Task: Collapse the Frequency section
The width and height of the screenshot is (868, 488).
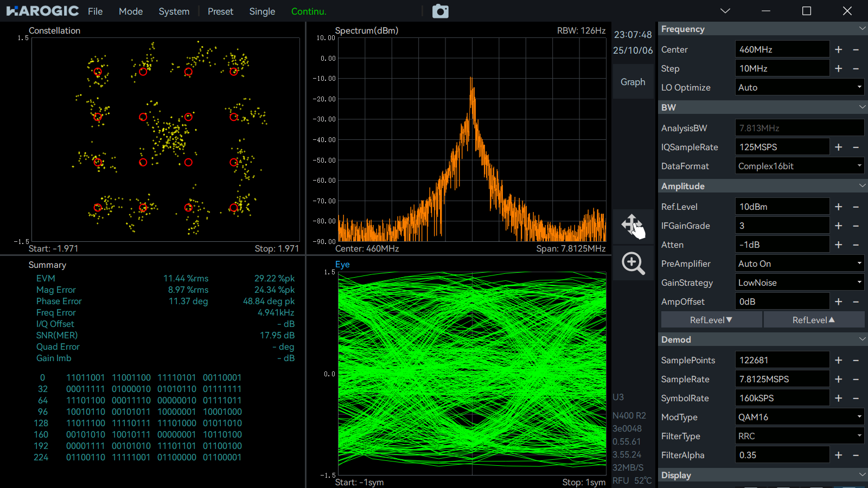Action: (x=862, y=29)
